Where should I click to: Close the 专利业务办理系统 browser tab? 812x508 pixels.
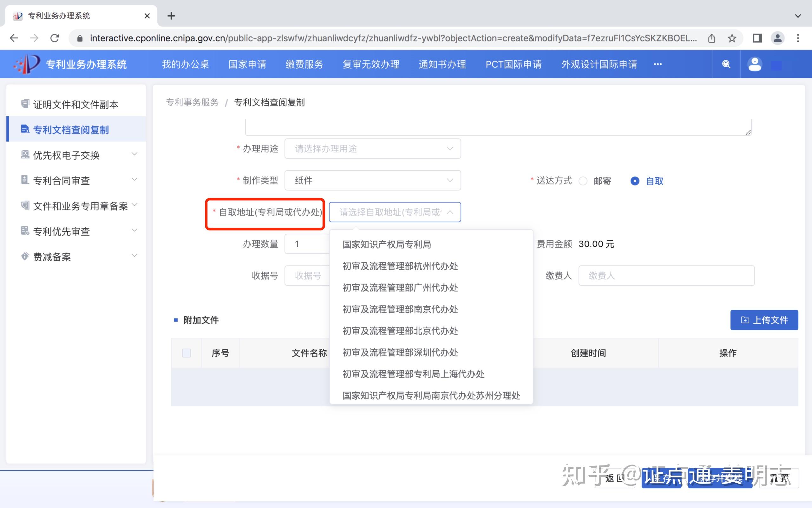point(147,16)
